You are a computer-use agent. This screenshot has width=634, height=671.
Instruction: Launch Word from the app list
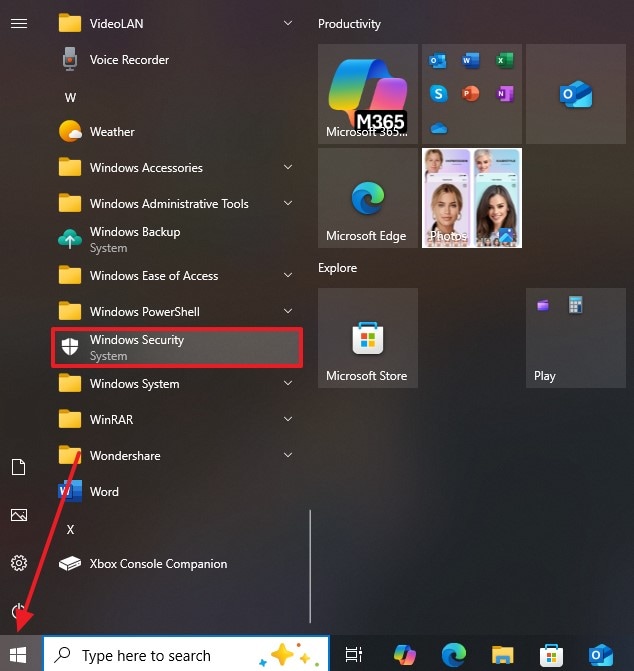click(177, 491)
